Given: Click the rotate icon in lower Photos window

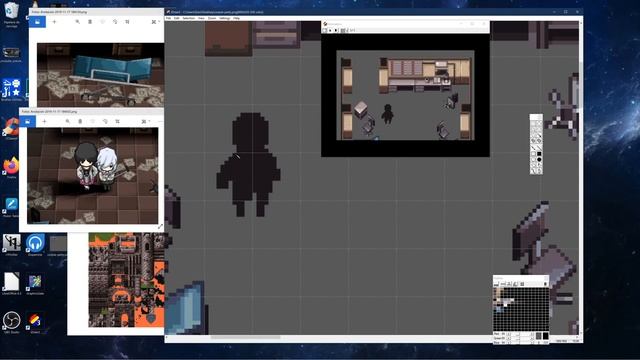Looking at the screenshot, I should [105, 121].
